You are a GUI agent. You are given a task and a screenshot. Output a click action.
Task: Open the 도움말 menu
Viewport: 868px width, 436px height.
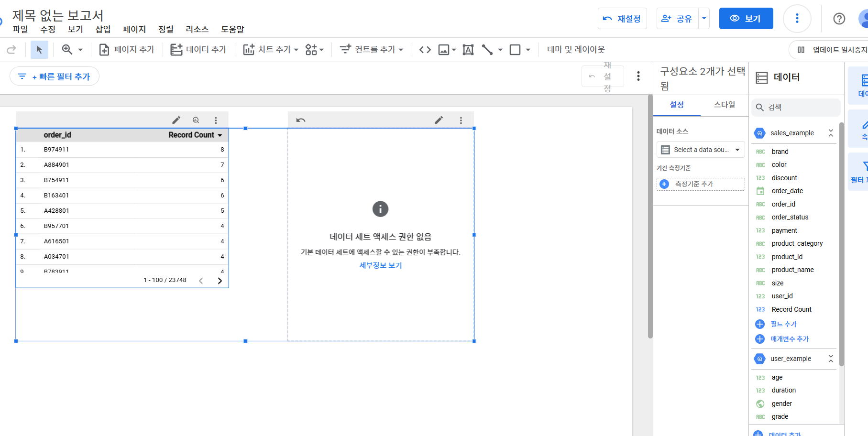point(232,29)
